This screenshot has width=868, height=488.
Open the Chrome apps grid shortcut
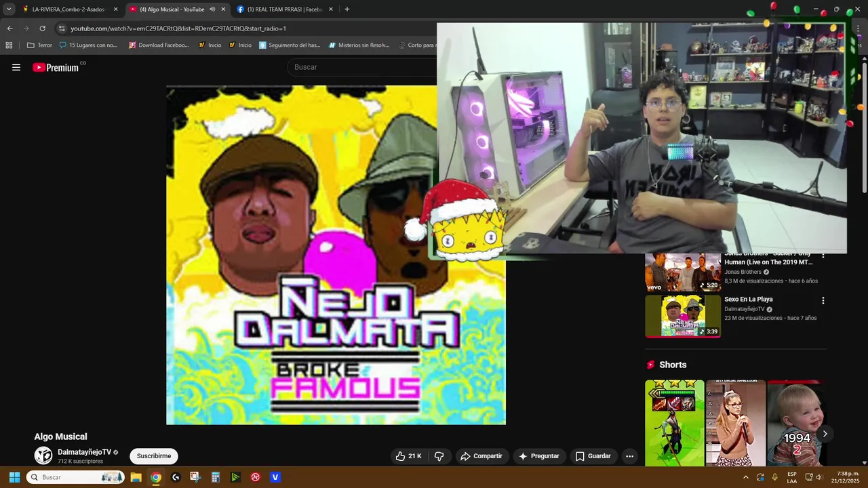click(9, 45)
